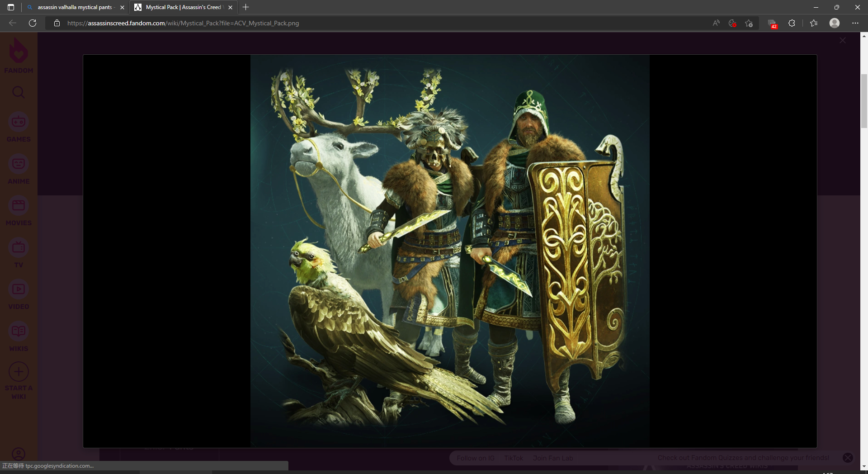Open the TV section in sidebar
868x474 pixels.
pyautogui.click(x=19, y=253)
